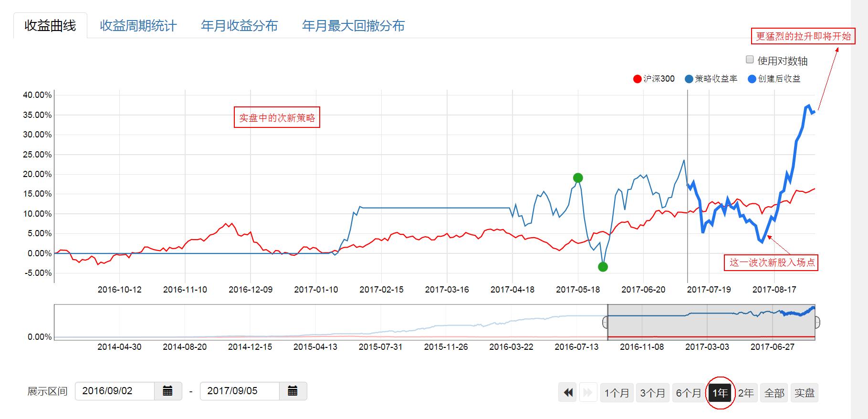Image resolution: width=868 pixels, height=419 pixels.
Task: Open end date calendar picker icon
Action: [x=293, y=391]
